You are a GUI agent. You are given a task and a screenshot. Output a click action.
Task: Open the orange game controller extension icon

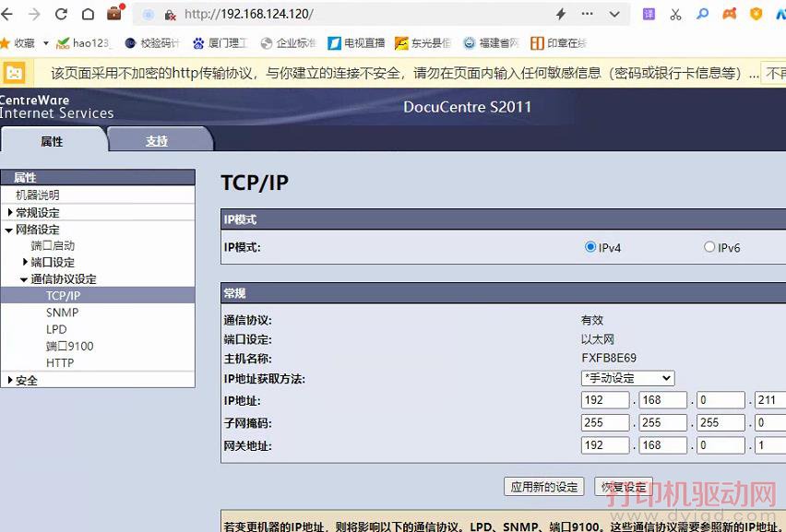coord(730,14)
